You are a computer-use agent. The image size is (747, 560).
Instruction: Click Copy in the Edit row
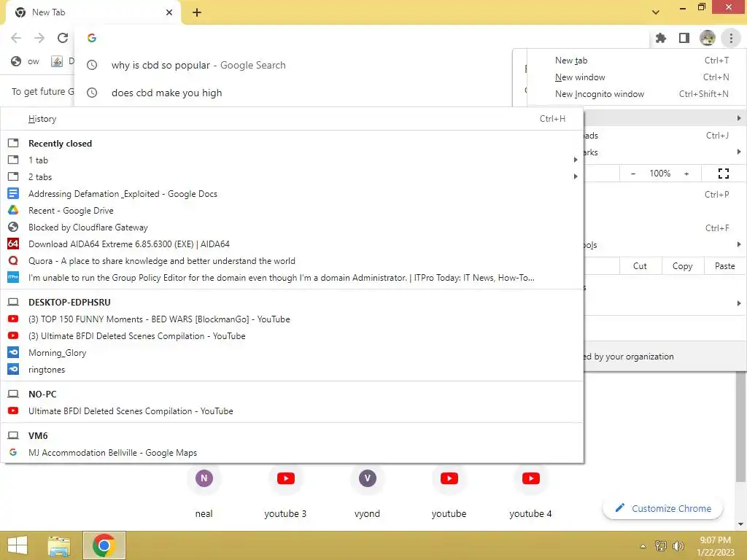682,265
